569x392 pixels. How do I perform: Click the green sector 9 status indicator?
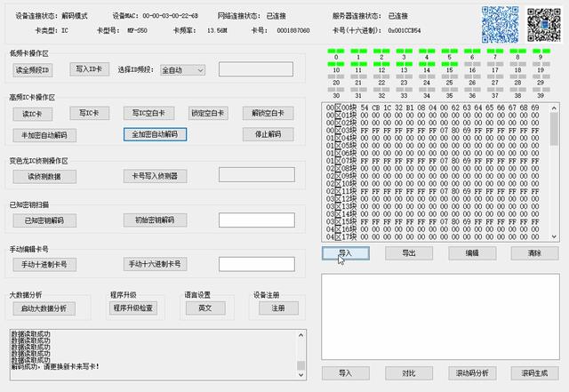click(x=541, y=52)
